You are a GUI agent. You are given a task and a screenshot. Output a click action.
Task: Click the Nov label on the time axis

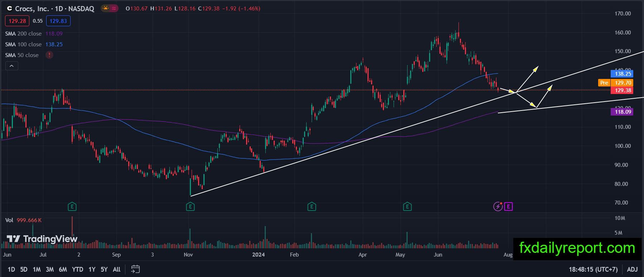tap(188, 255)
